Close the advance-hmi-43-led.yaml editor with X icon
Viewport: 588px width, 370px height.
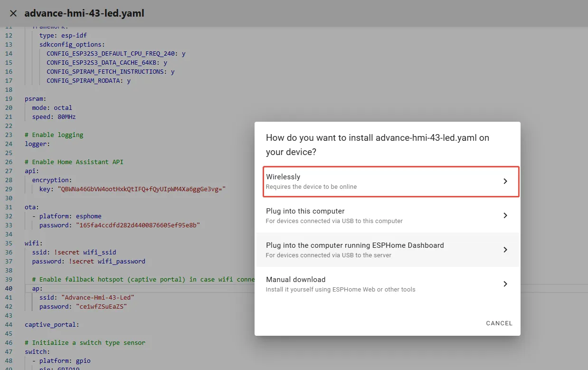pos(13,13)
